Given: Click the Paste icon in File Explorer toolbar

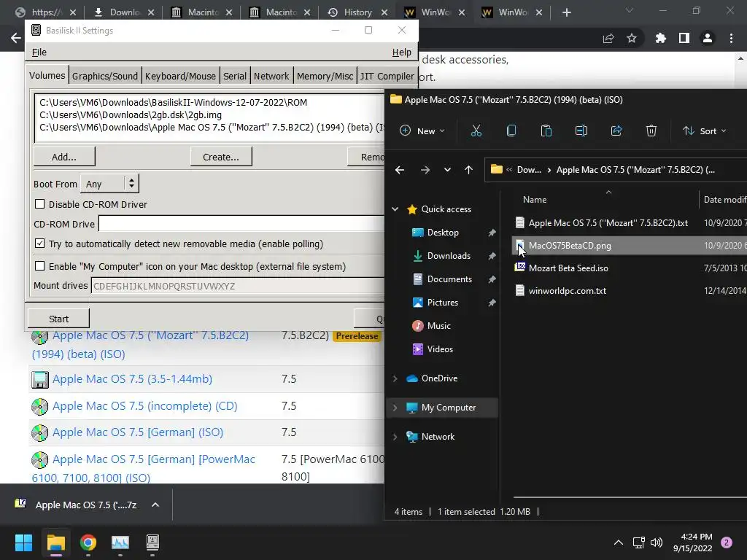Looking at the screenshot, I should tap(546, 131).
